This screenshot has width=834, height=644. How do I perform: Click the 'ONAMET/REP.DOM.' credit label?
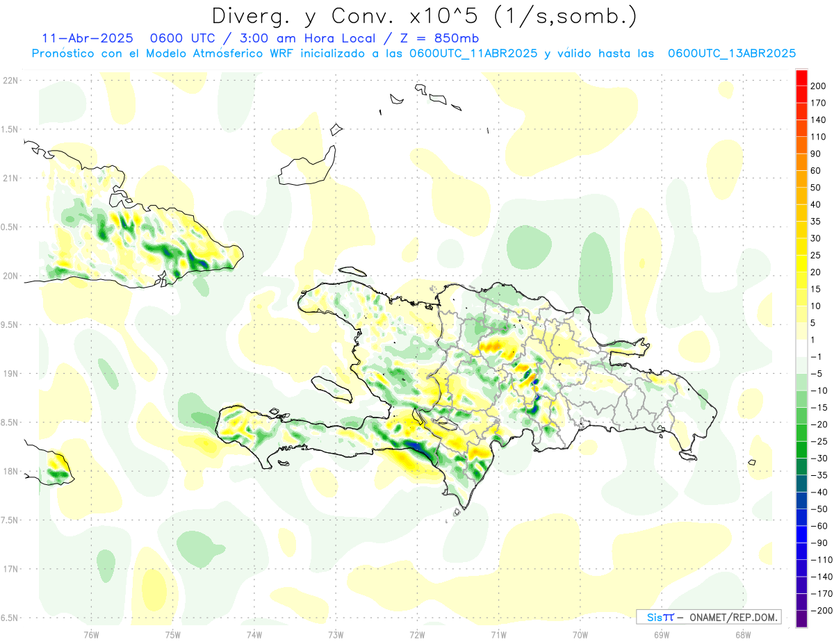733,618
